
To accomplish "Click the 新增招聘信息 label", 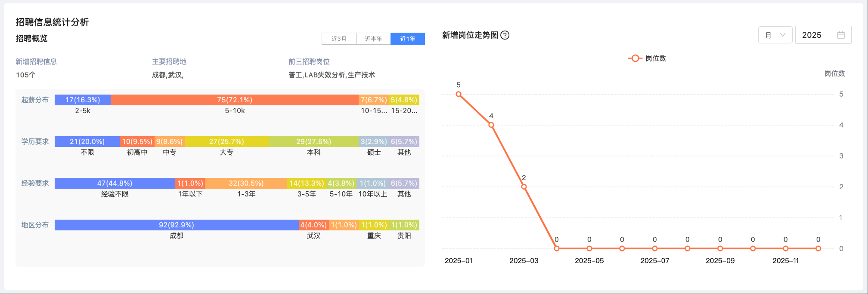I will point(36,61).
